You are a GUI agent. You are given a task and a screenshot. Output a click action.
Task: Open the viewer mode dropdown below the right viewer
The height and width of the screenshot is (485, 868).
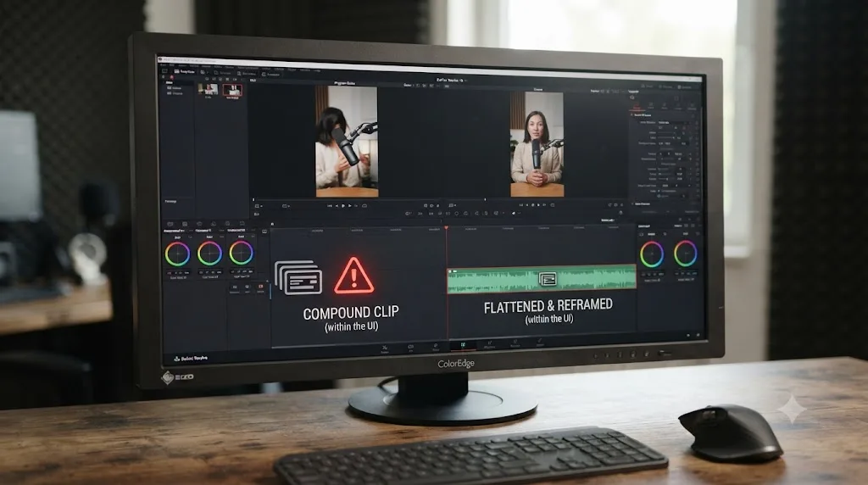(453, 205)
